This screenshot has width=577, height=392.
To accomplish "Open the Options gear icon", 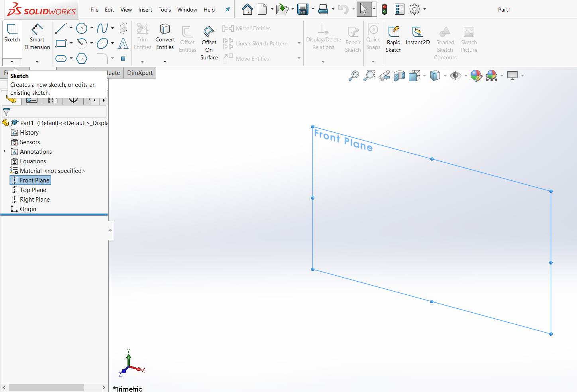I will point(414,9).
